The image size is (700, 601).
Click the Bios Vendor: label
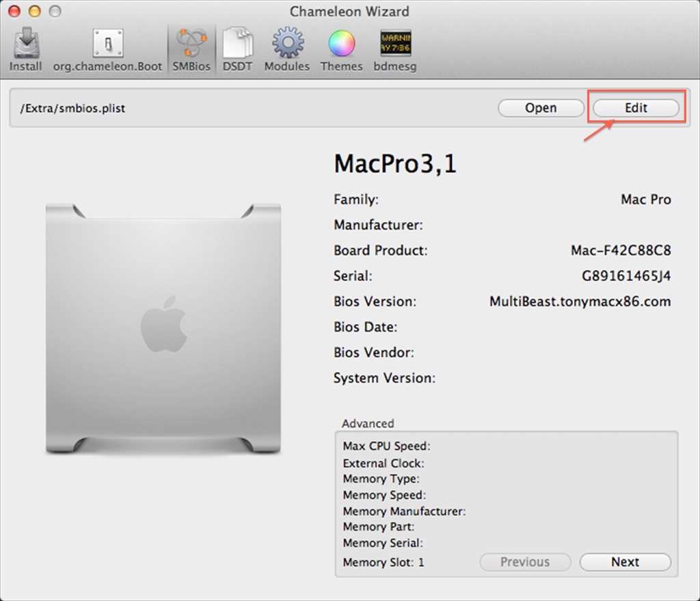point(374,352)
